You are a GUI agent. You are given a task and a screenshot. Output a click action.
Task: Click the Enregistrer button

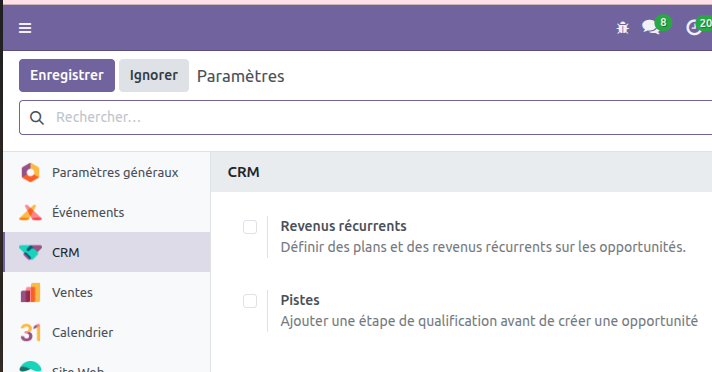click(x=67, y=75)
